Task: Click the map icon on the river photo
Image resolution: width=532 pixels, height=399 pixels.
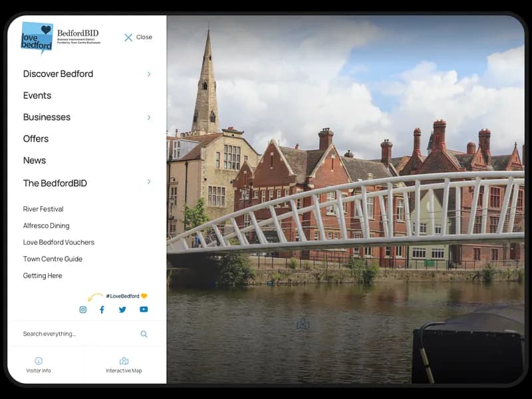Action: click(x=303, y=325)
